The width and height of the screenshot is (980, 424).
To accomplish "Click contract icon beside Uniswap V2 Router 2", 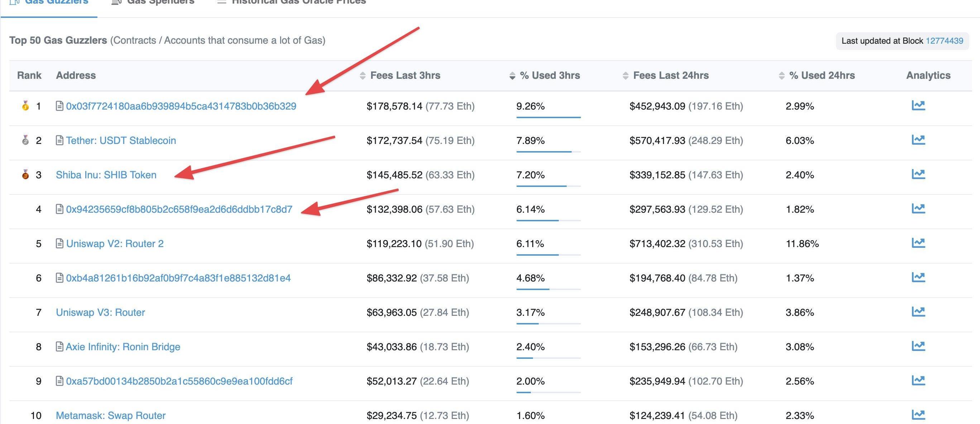I will point(59,244).
